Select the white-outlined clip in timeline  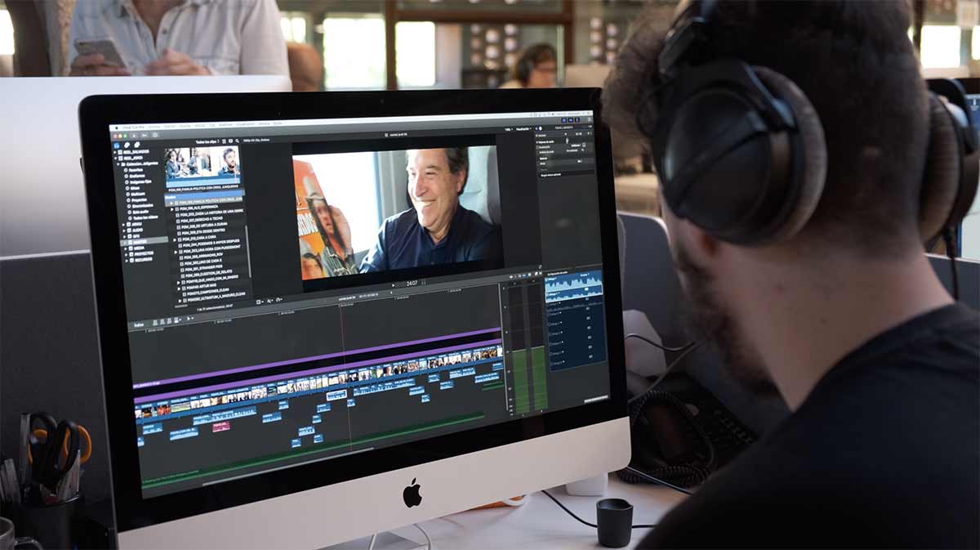pyautogui.click(x=336, y=395)
